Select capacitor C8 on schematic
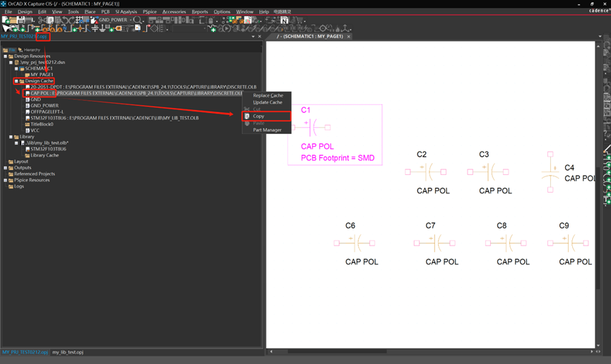611x364 pixels. click(x=506, y=243)
